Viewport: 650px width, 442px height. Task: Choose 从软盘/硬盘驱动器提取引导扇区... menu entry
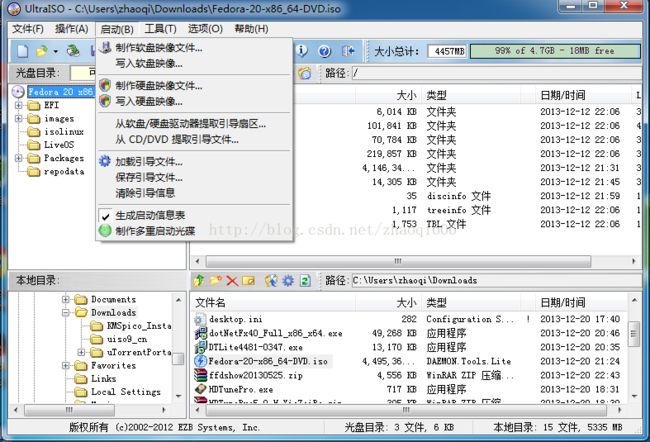[x=190, y=124]
